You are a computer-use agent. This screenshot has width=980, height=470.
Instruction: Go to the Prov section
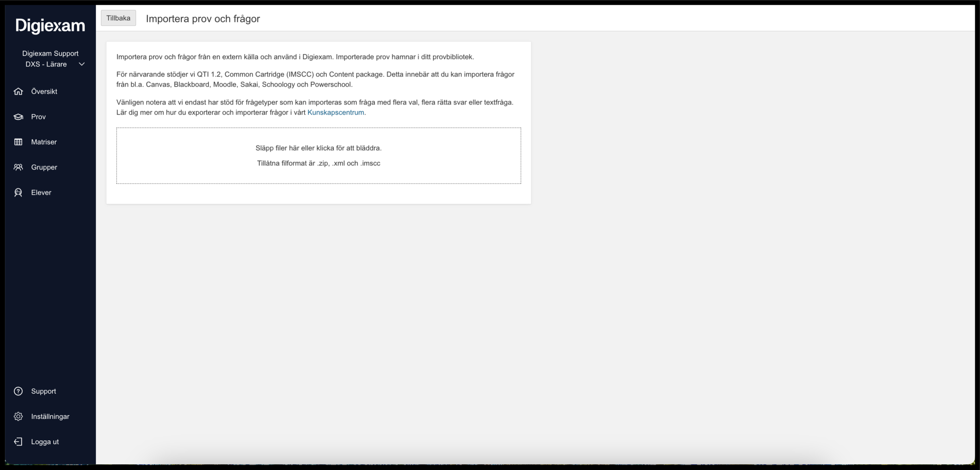click(x=38, y=116)
